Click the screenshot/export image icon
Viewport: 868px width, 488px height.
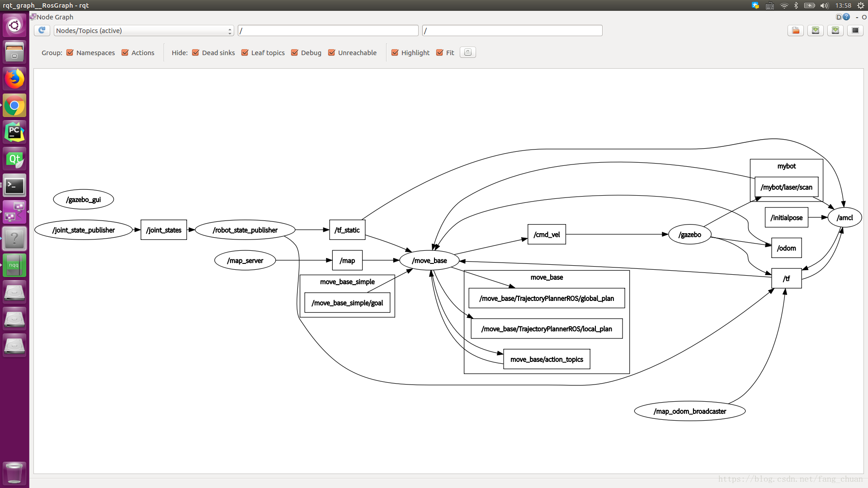[x=857, y=30]
